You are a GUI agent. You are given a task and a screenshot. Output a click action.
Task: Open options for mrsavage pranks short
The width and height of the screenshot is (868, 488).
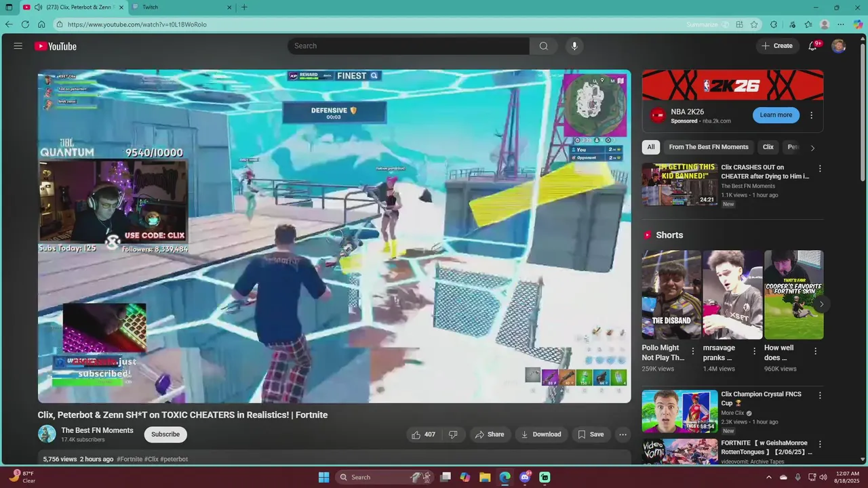754,351
